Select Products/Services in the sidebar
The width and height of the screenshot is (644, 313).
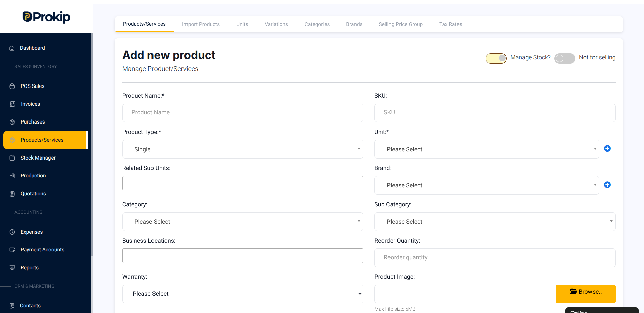click(x=45, y=140)
